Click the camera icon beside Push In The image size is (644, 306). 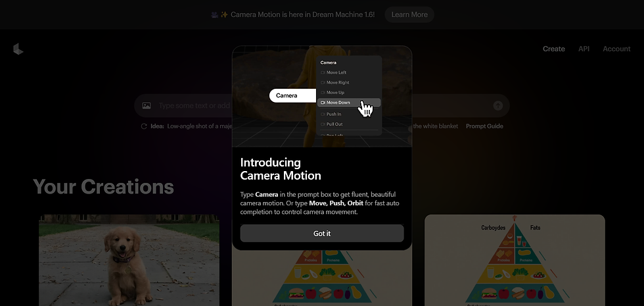323,114
